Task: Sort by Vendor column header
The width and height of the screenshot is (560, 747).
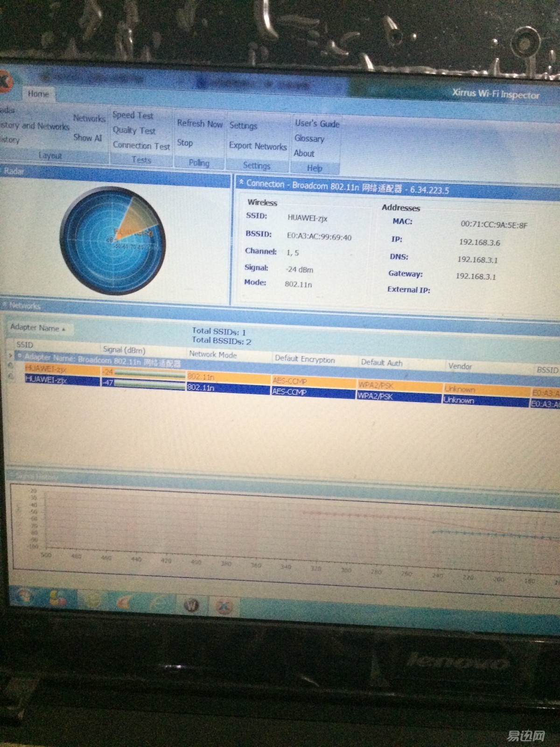Action: coord(460,366)
